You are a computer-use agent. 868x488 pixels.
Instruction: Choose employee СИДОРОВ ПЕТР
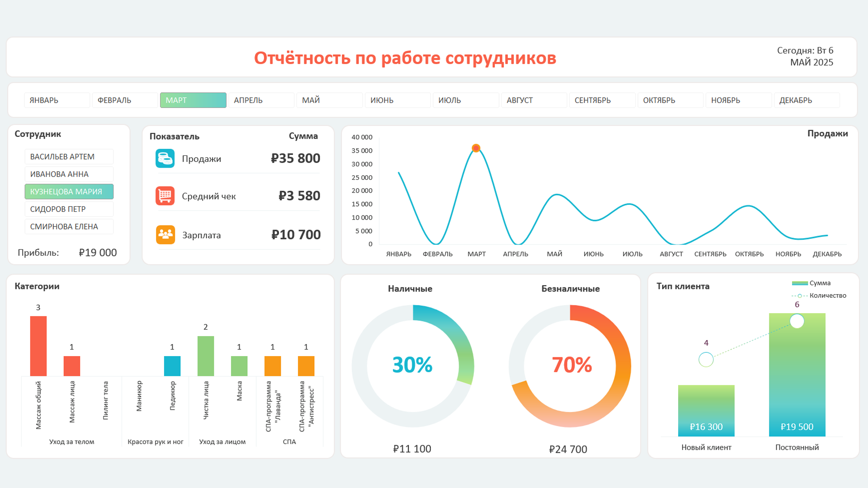coord(69,209)
